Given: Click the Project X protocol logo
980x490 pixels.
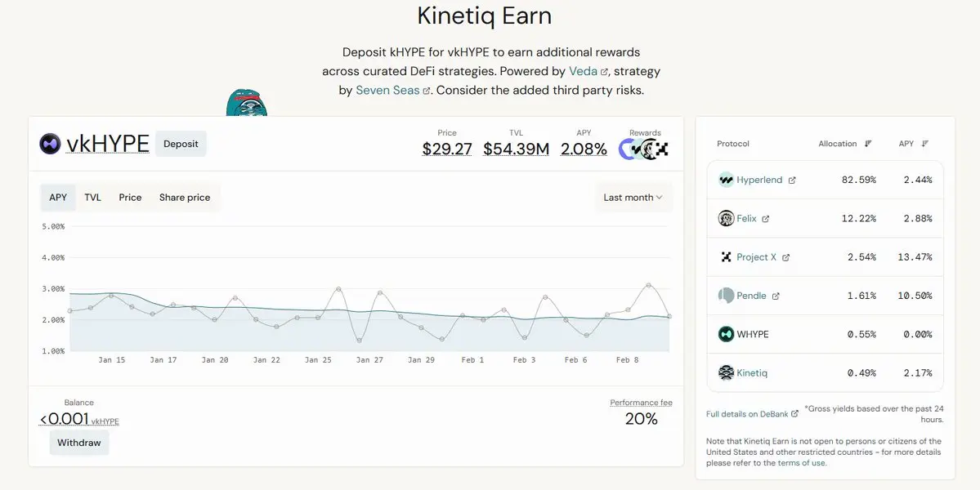Looking at the screenshot, I should tap(726, 257).
